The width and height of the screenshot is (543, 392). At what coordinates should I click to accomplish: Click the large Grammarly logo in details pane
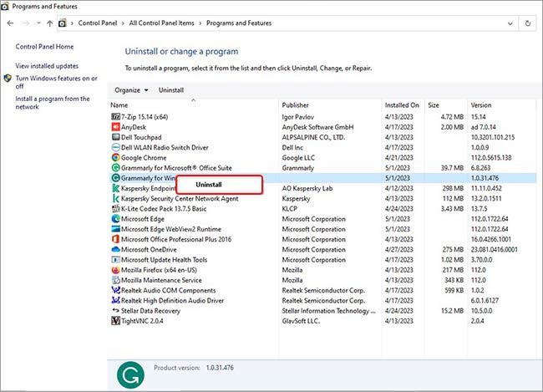pos(130,375)
